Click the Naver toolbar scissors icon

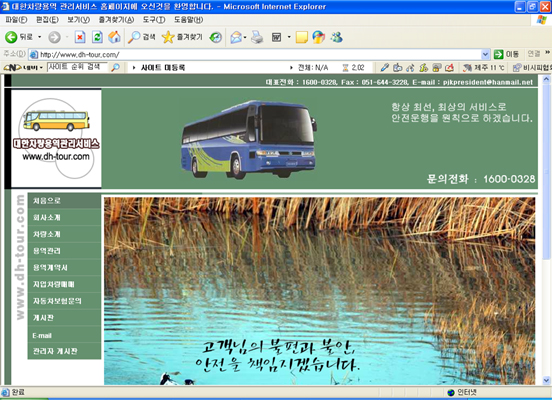click(x=410, y=67)
